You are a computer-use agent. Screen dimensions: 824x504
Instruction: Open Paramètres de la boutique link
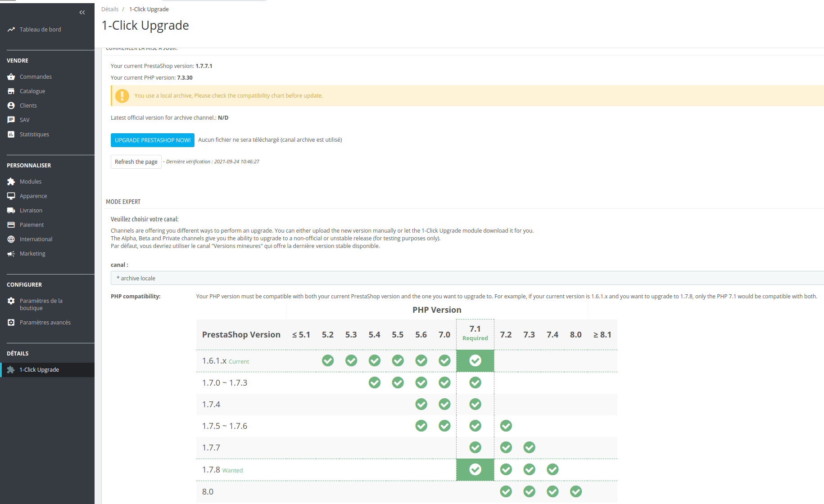[41, 305]
